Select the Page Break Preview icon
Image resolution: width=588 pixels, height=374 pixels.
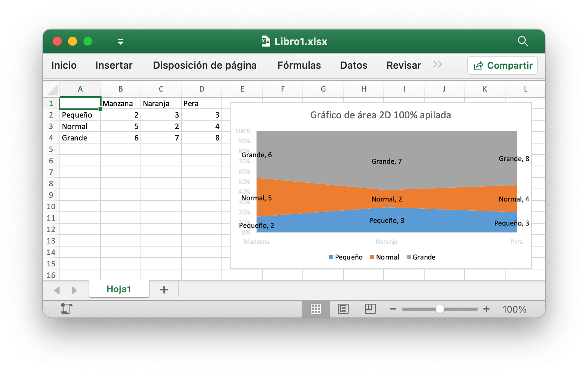tap(370, 309)
